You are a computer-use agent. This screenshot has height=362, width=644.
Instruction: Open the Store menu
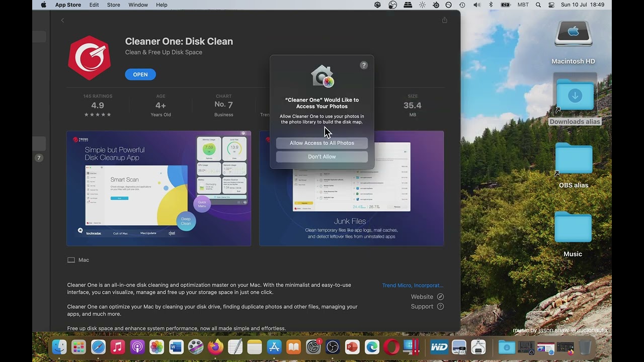[x=114, y=5]
